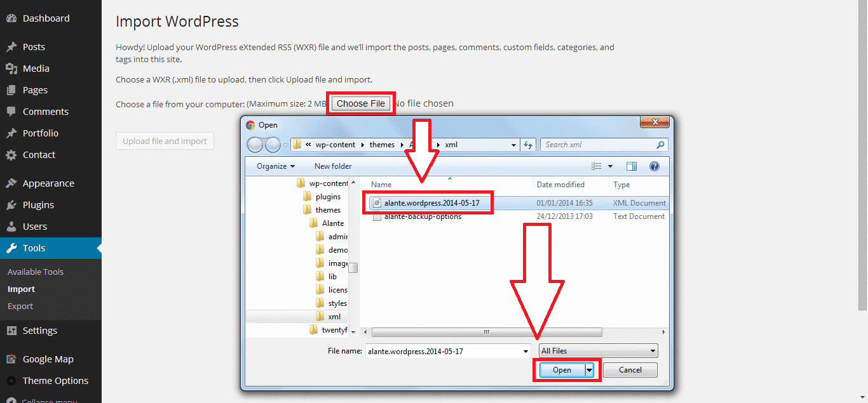Select the Import submenu item
Viewport: 868px width, 403px height.
[x=21, y=289]
